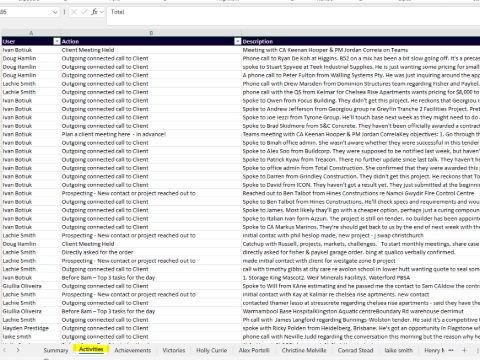480x360 pixels.
Task: Open the Alex Portelli sheet tab
Action: pyautogui.click(x=254, y=350)
